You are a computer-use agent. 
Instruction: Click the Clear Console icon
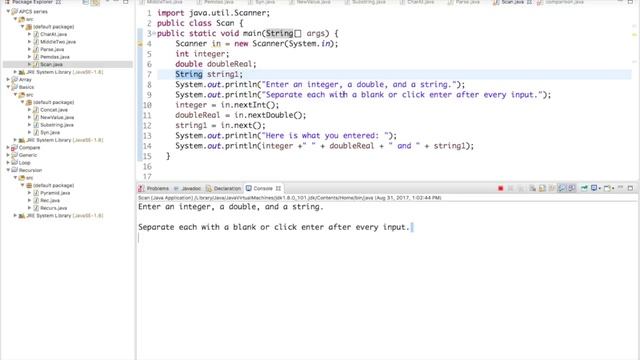[x=532, y=188]
